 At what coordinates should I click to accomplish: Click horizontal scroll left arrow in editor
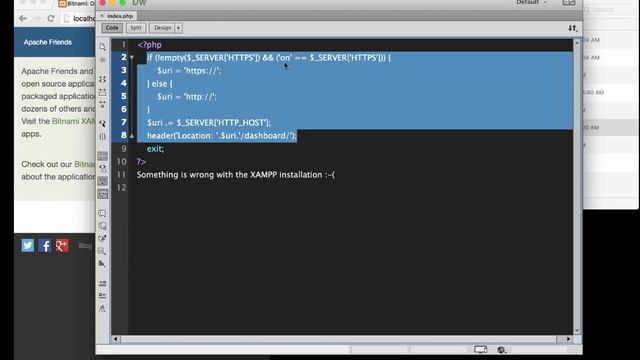point(116,339)
